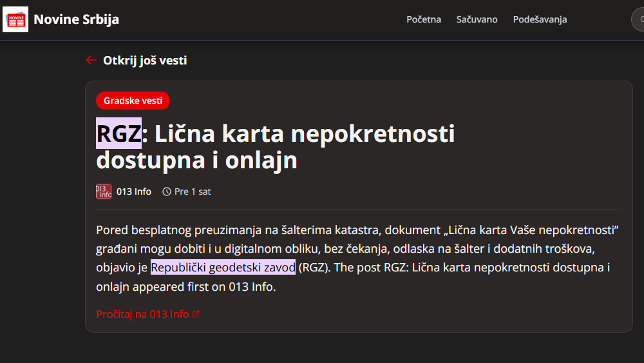The height and width of the screenshot is (363, 644).
Task: Open the Sačuvano section
Action: tap(477, 19)
